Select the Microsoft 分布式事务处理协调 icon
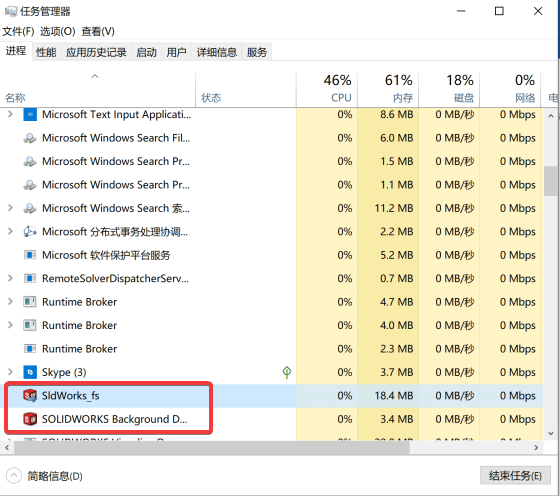 [30, 232]
